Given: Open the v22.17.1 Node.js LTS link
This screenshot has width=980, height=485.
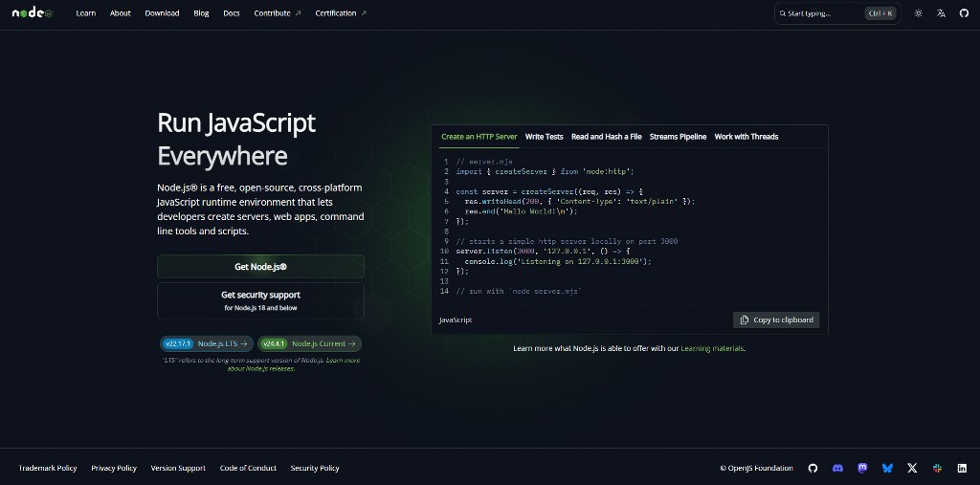Looking at the screenshot, I should [x=207, y=343].
